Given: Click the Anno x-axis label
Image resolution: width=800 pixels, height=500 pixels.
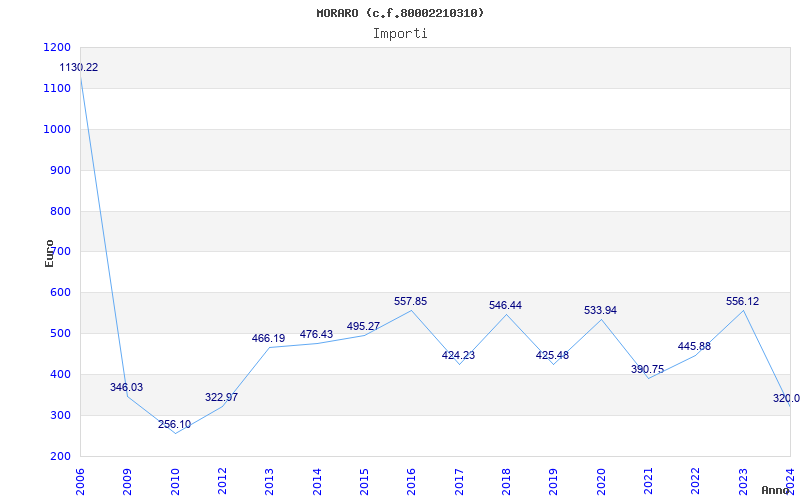Looking at the screenshot, I should tap(775, 490).
